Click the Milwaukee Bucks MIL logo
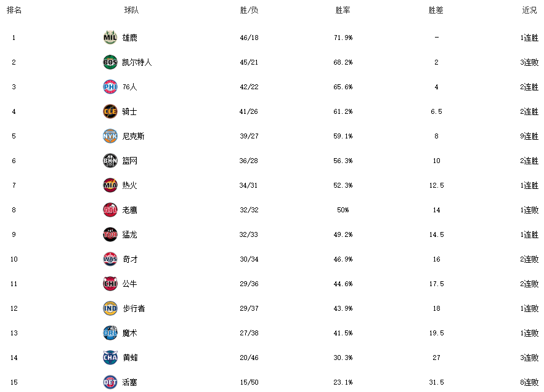This screenshot has width=544, height=392. click(x=110, y=38)
